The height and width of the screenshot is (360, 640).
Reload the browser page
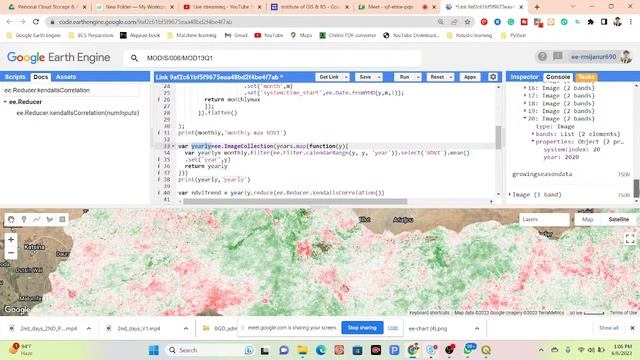pos(36,22)
